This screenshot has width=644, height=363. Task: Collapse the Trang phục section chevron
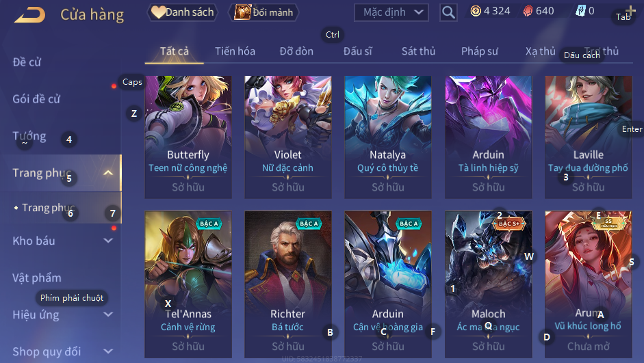(108, 173)
